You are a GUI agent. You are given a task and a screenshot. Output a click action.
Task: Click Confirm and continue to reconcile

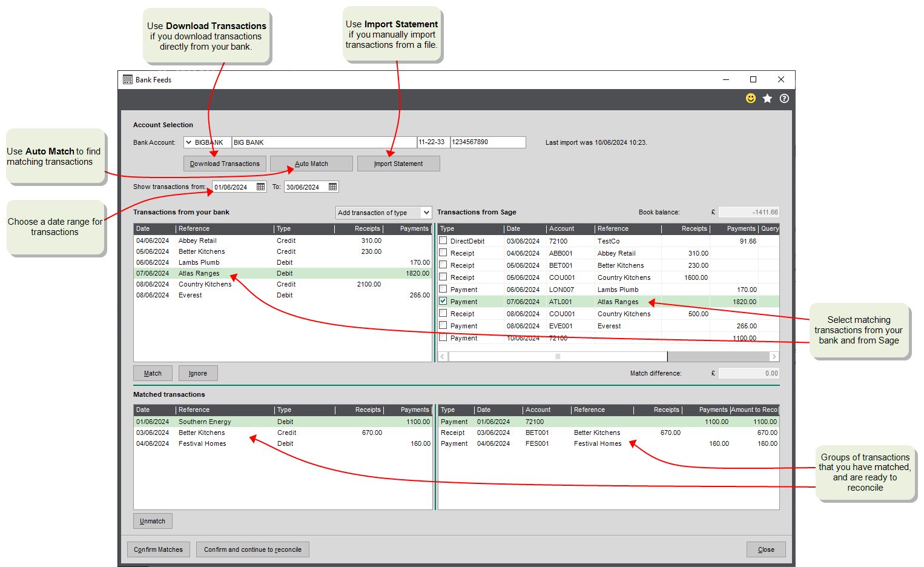[252, 549]
